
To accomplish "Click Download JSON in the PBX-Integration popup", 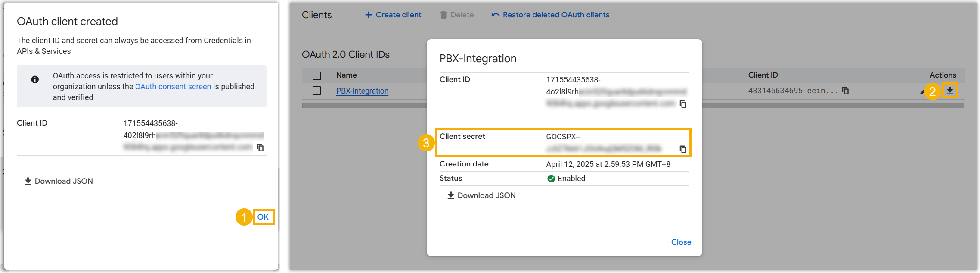I will [x=481, y=195].
